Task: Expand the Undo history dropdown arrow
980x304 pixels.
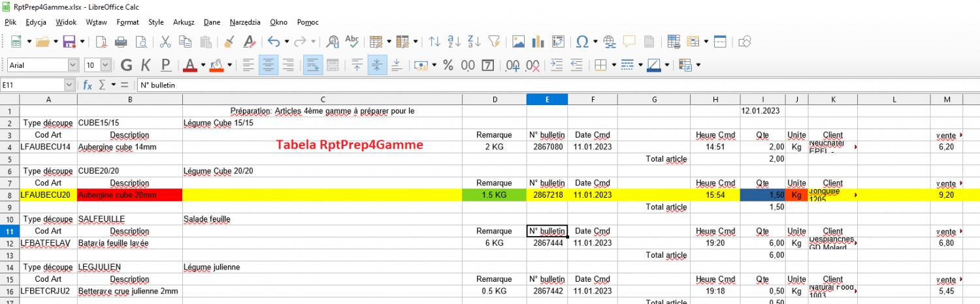Action: tap(287, 42)
